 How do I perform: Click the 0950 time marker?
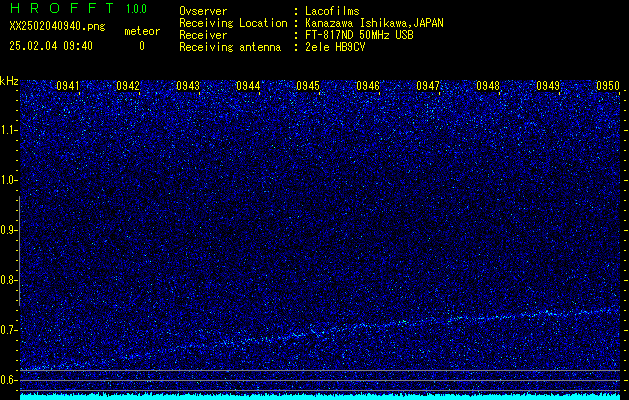click(608, 86)
